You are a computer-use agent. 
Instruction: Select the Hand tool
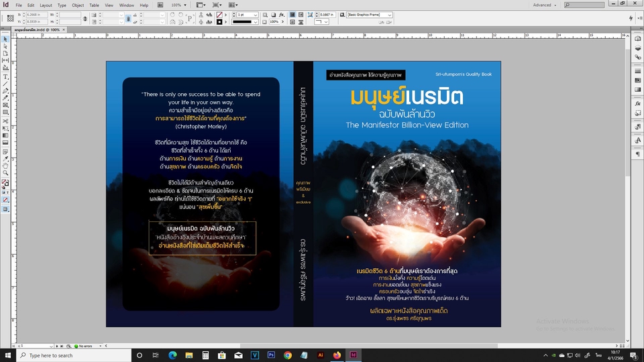5,166
